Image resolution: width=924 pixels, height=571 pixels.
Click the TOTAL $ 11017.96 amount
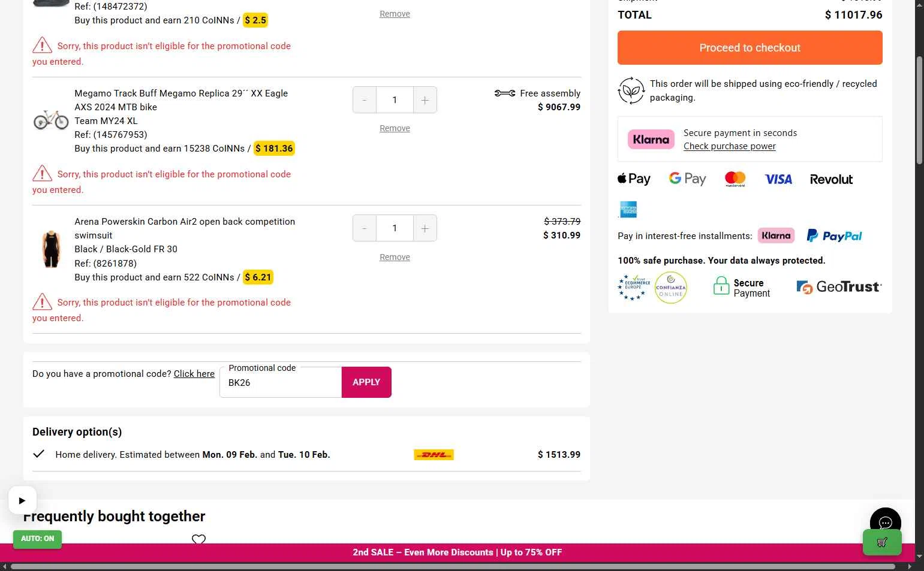(x=853, y=15)
